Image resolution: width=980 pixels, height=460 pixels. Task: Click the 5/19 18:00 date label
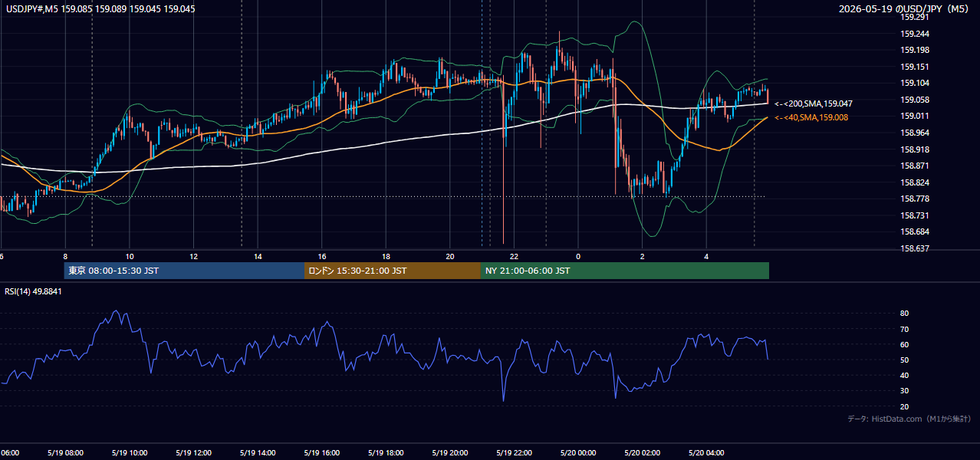[386, 453]
